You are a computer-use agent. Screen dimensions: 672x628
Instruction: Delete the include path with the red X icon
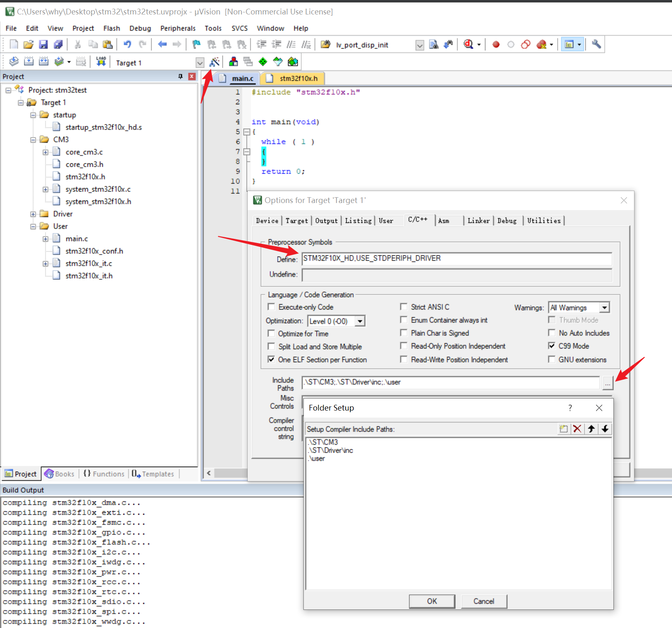click(577, 429)
